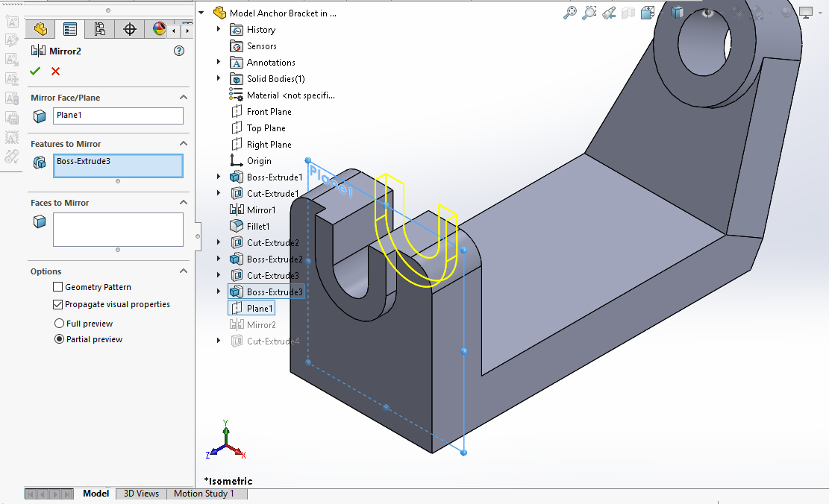Expand the Boss-Extrude1 feature node
829x504 pixels.
(x=219, y=177)
